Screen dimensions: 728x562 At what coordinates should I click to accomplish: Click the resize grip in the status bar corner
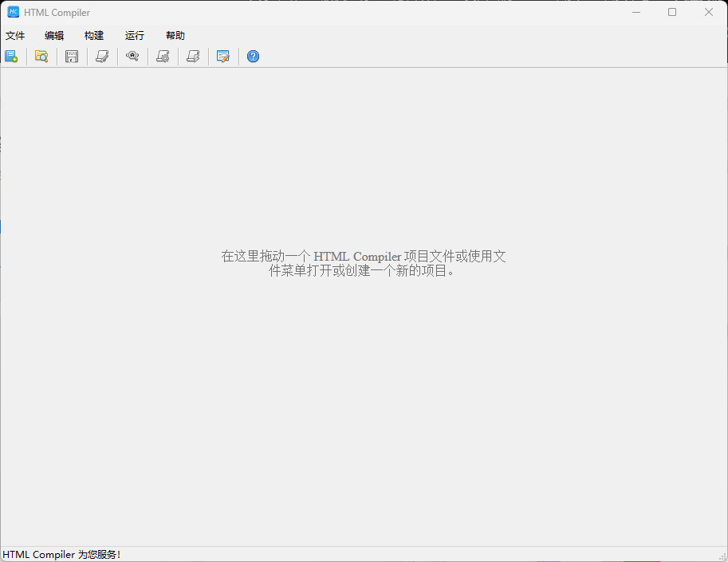point(723,556)
